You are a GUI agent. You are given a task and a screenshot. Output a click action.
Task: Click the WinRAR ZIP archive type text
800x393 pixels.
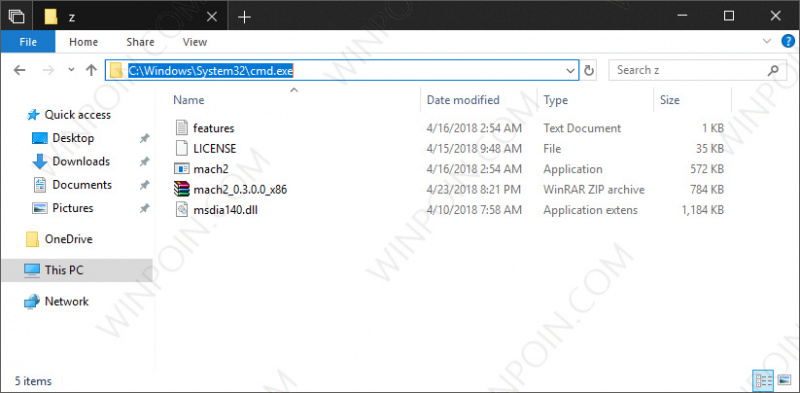coord(594,190)
